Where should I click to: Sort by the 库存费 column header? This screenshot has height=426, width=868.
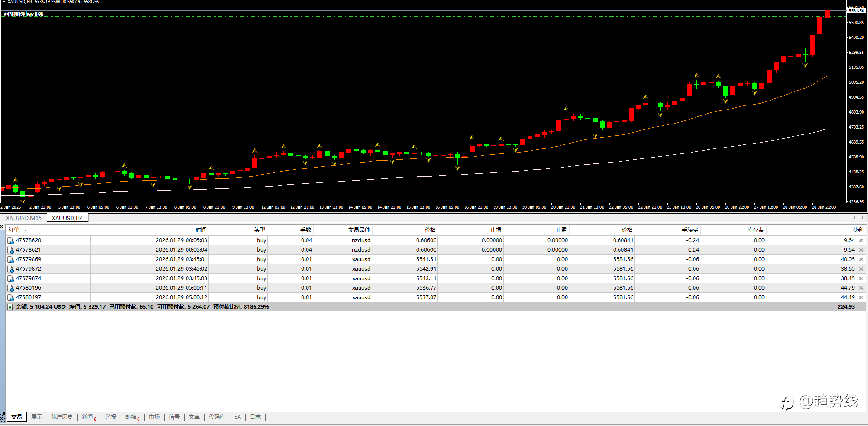pos(733,230)
